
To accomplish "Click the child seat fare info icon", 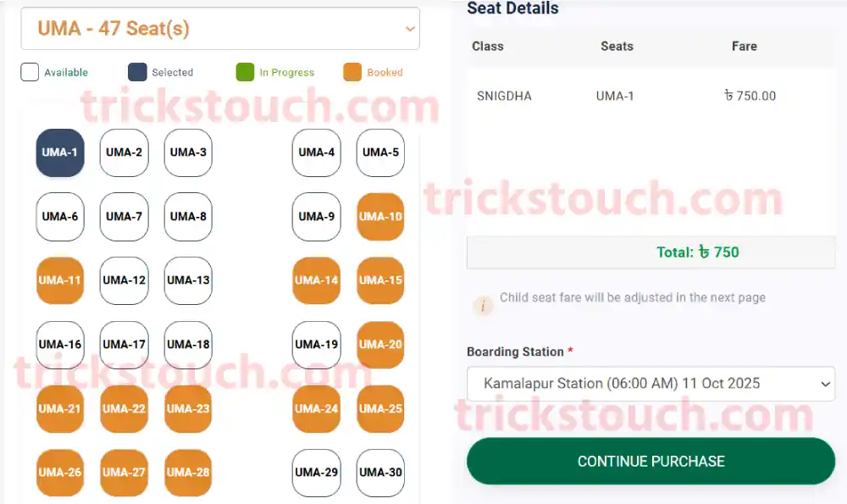I will [483, 306].
